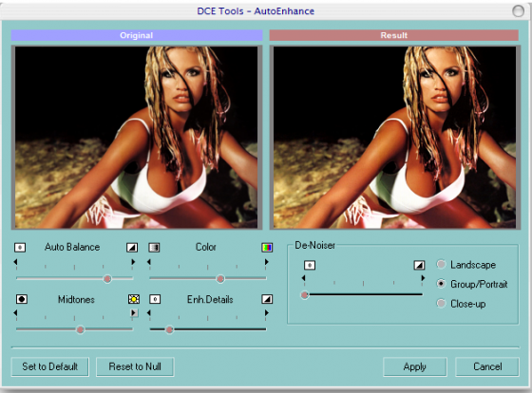Click the zero icon left of Enh.Details
The width and height of the screenshot is (532, 393).
point(155,299)
